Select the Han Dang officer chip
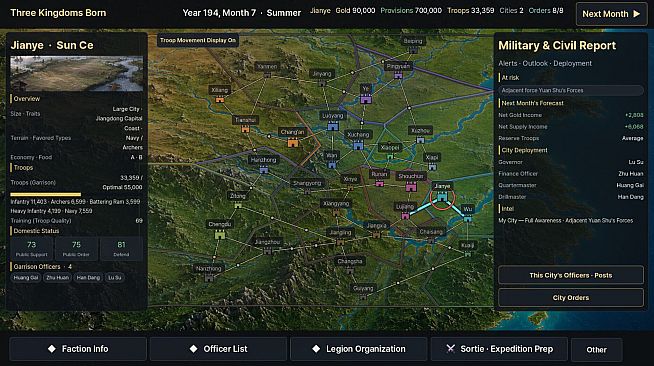654x366 pixels. pos(88,278)
